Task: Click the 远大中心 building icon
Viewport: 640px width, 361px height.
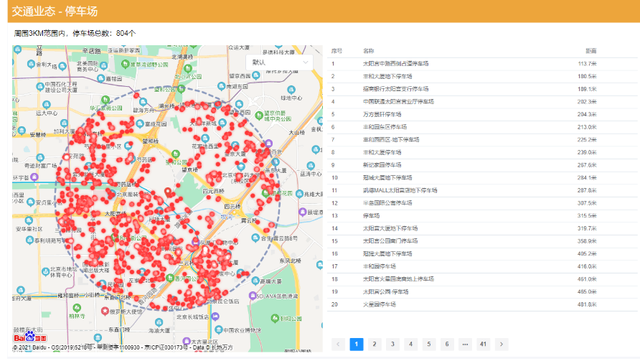Action: click(x=47, y=105)
